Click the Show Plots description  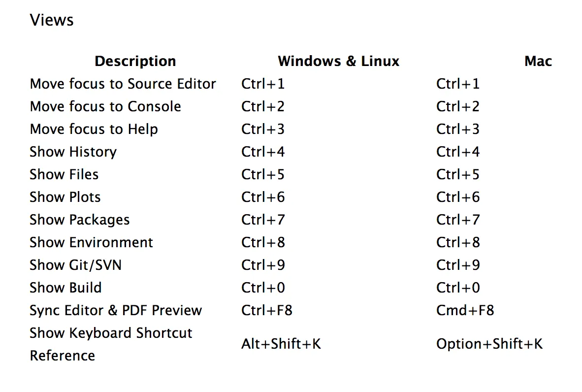point(65,197)
